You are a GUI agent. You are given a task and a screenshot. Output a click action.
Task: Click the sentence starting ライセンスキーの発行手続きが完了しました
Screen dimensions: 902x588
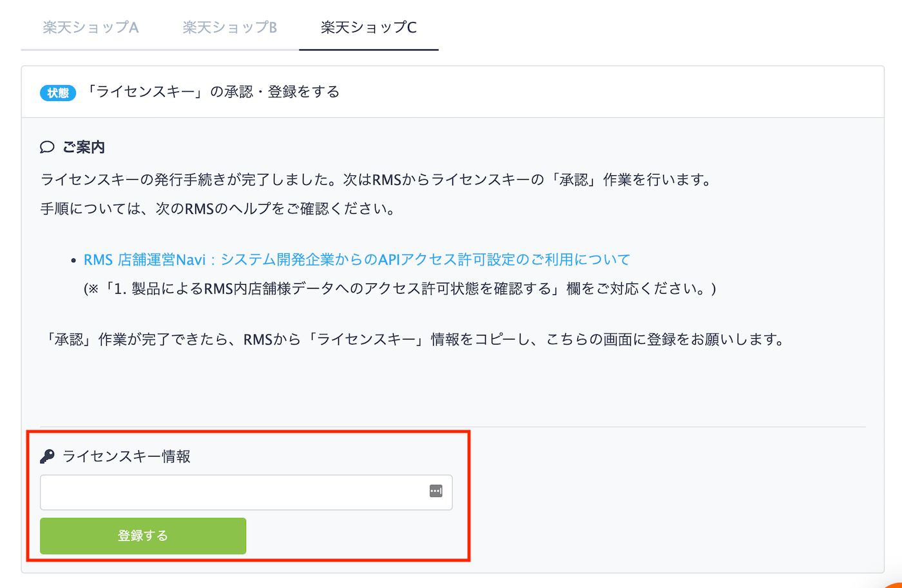click(x=376, y=180)
